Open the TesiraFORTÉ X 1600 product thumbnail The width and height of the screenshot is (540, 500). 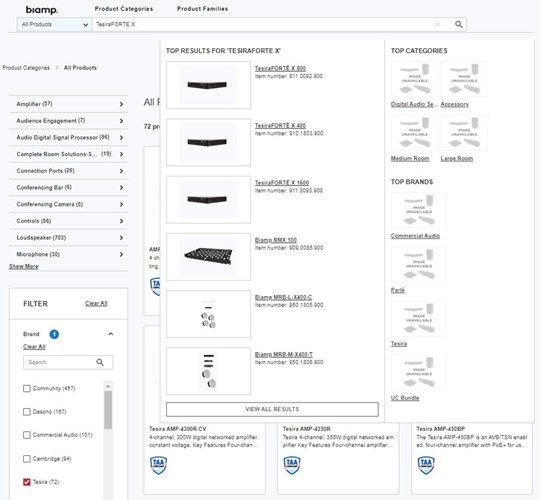pos(208,199)
